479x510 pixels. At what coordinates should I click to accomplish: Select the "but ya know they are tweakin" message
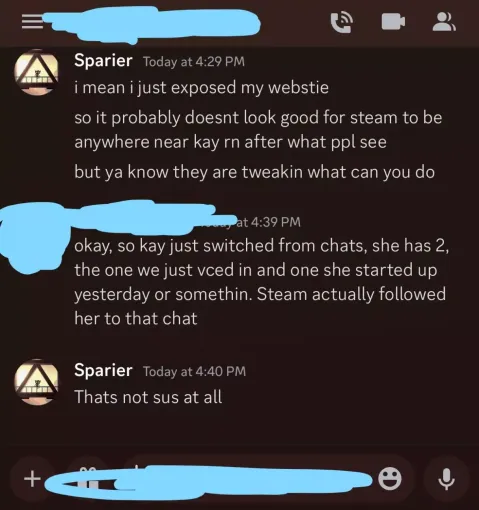point(254,172)
